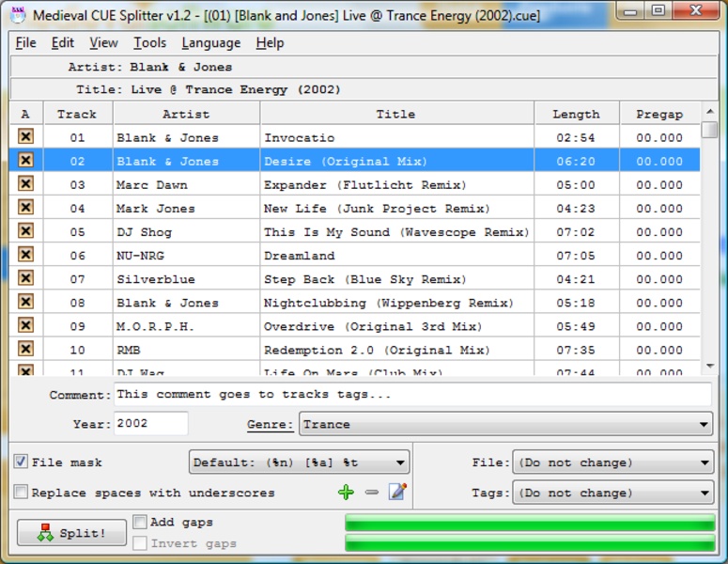Click the minus remove mask icon
728x564 pixels.
click(372, 493)
